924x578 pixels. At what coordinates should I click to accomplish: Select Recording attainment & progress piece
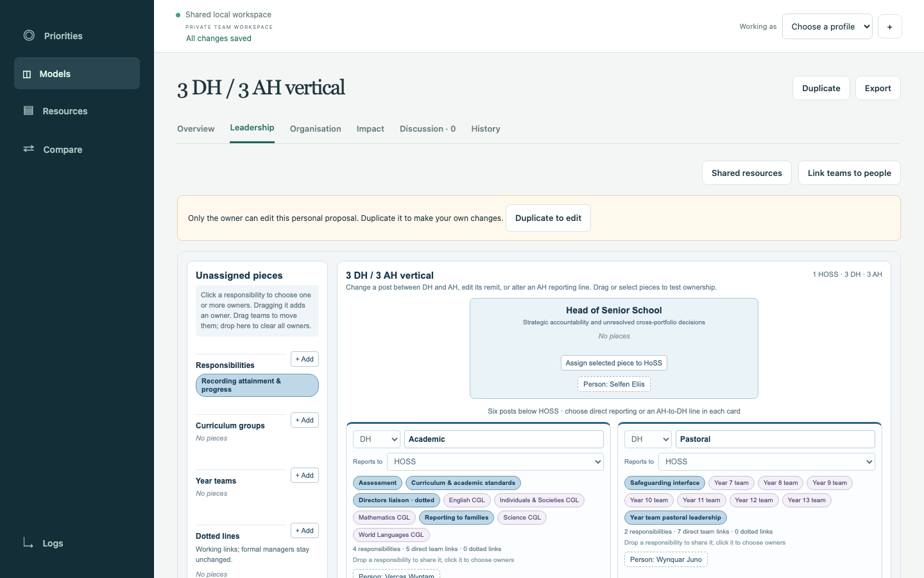click(x=257, y=385)
